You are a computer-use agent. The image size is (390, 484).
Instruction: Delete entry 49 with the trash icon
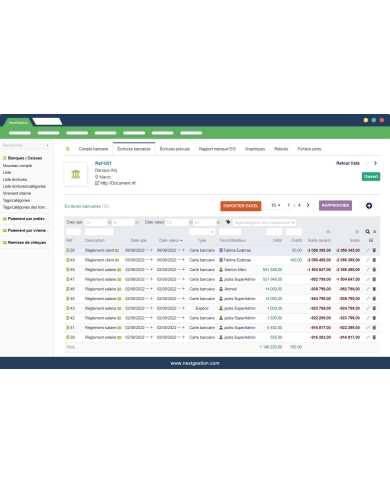pyautogui.click(x=374, y=260)
